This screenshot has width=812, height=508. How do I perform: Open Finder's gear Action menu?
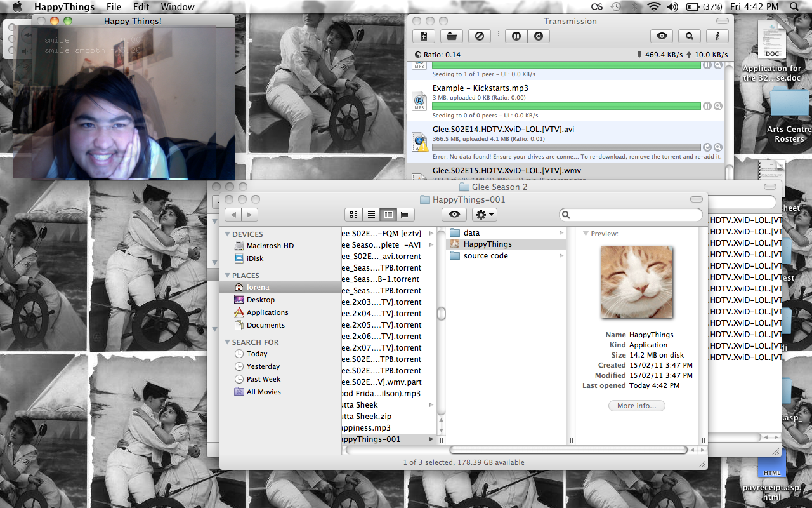(484, 215)
